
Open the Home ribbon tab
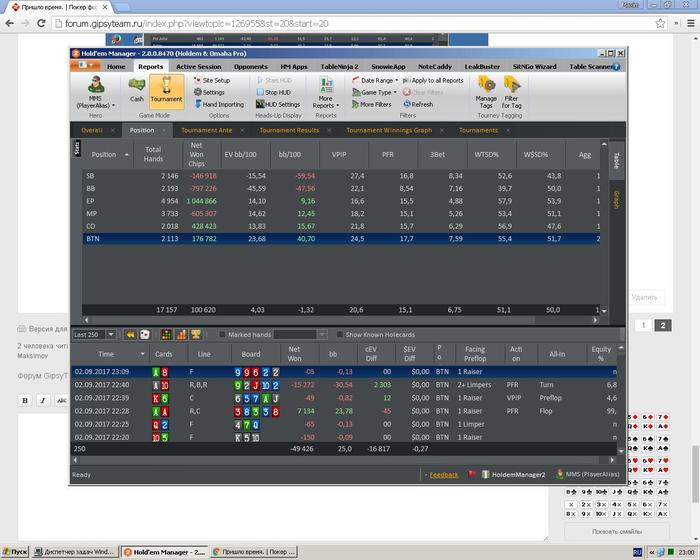coord(116,67)
